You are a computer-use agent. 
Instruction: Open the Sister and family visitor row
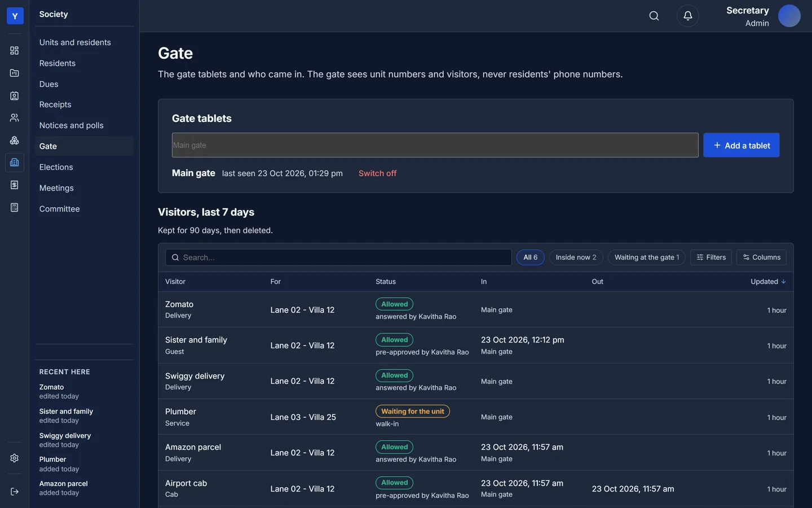[476, 345]
